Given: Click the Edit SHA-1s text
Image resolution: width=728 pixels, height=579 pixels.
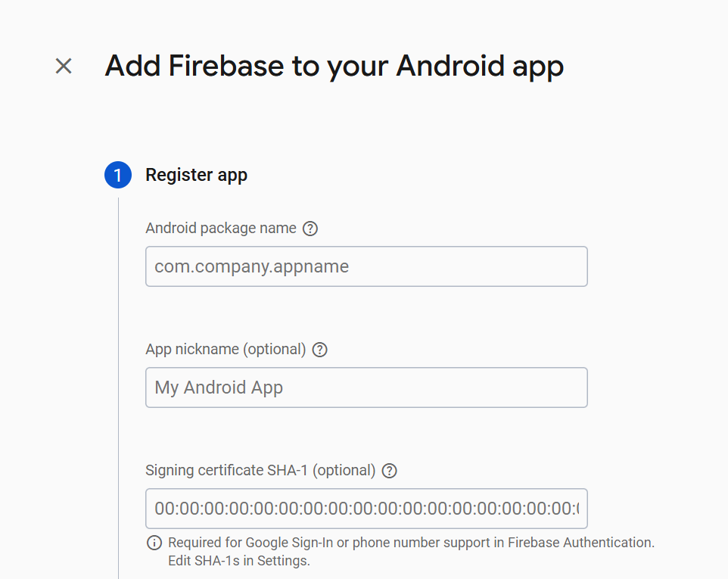Looking at the screenshot, I should click(199, 561).
